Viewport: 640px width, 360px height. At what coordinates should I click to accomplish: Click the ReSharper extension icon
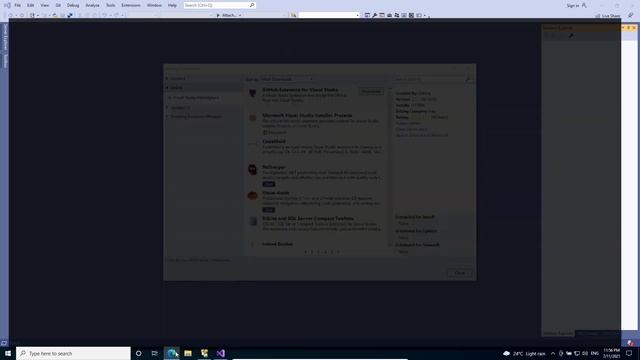click(x=253, y=169)
